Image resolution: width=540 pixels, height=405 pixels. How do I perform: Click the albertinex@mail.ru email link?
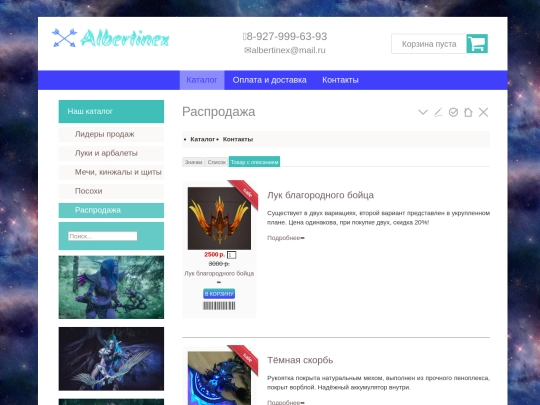pyautogui.click(x=285, y=50)
